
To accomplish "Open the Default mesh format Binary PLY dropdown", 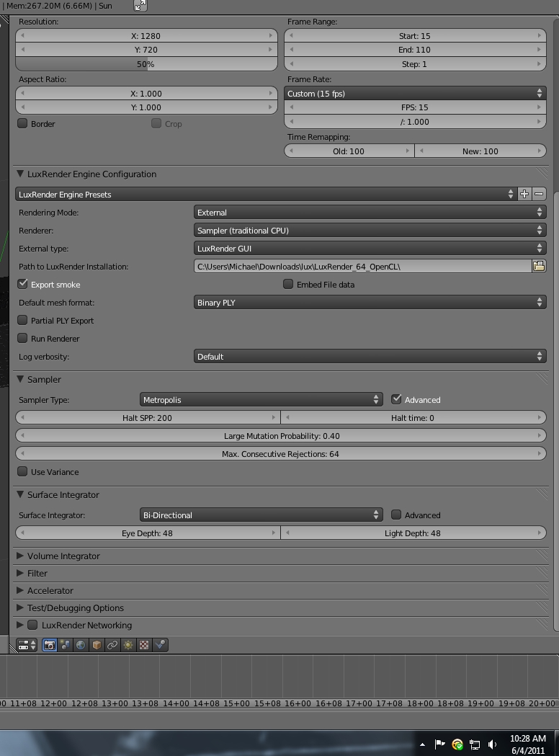I will (x=370, y=302).
